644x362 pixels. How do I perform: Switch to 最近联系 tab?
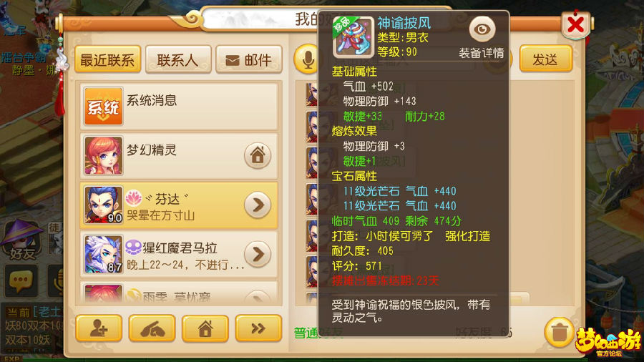[107, 59]
